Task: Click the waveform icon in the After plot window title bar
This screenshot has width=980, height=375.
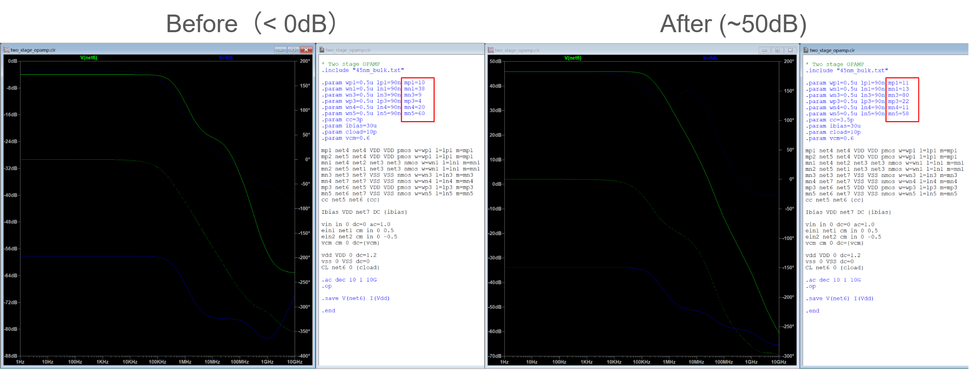Action: point(490,50)
